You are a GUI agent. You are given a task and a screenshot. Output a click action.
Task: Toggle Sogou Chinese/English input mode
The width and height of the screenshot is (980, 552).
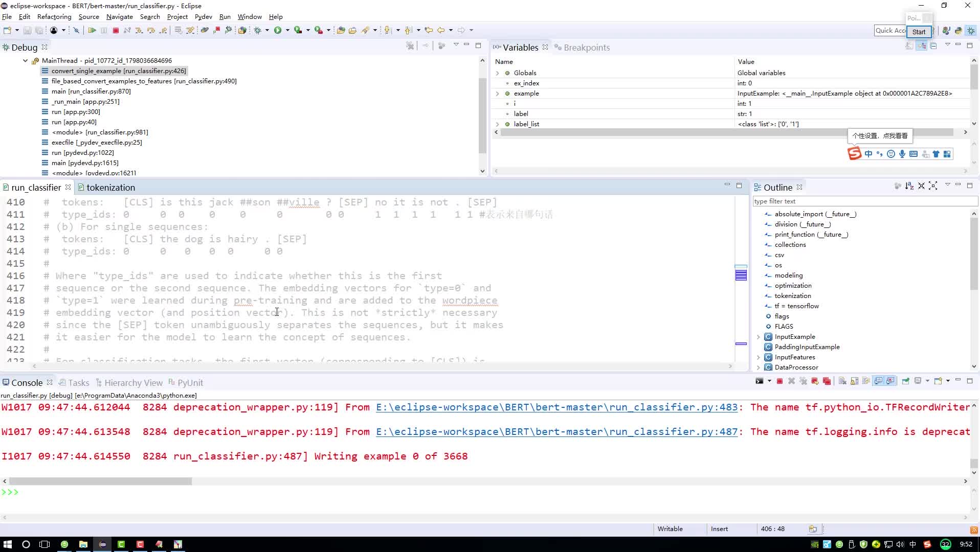[x=868, y=154]
